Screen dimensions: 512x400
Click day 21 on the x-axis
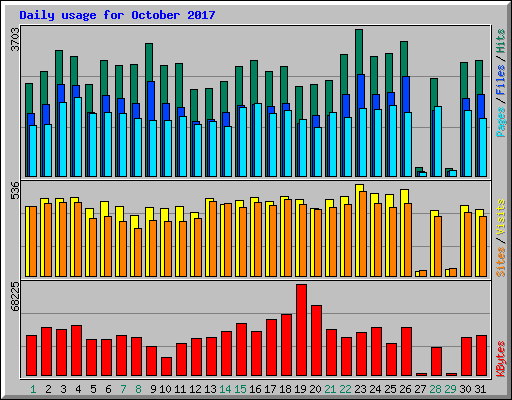coord(330,389)
